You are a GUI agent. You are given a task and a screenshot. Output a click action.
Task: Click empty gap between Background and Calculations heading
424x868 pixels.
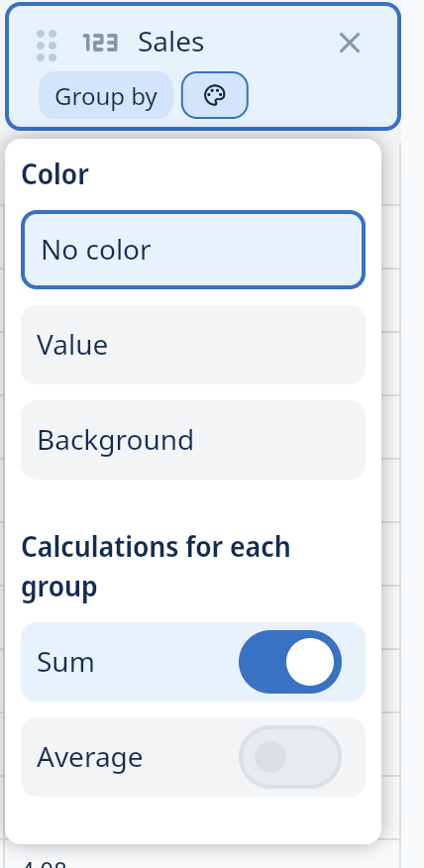[193, 505]
